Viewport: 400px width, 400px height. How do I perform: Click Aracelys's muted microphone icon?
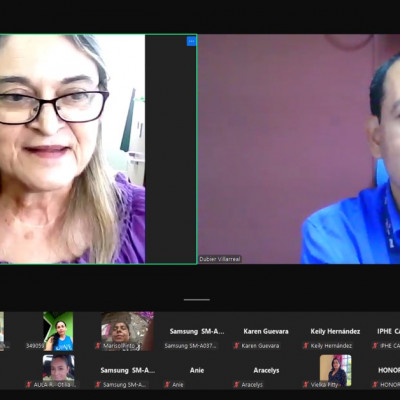236,385
